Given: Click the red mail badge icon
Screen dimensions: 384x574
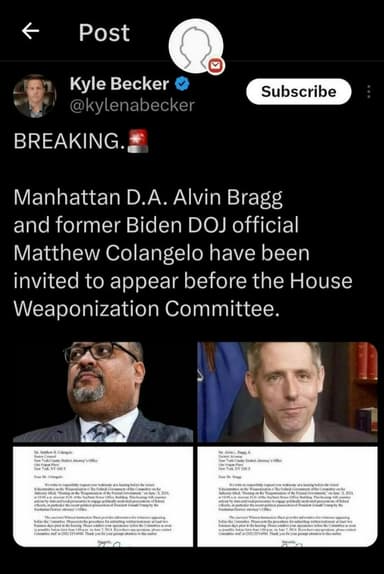Looking at the screenshot, I should (216, 66).
